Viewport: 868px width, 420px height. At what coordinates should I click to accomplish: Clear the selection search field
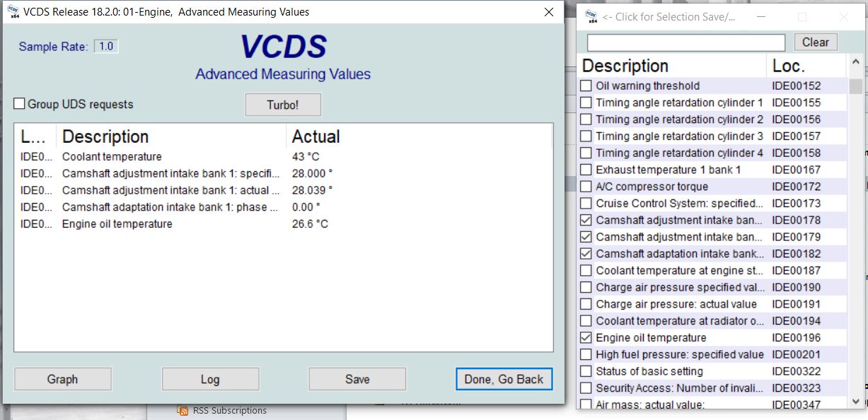[816, 42]
